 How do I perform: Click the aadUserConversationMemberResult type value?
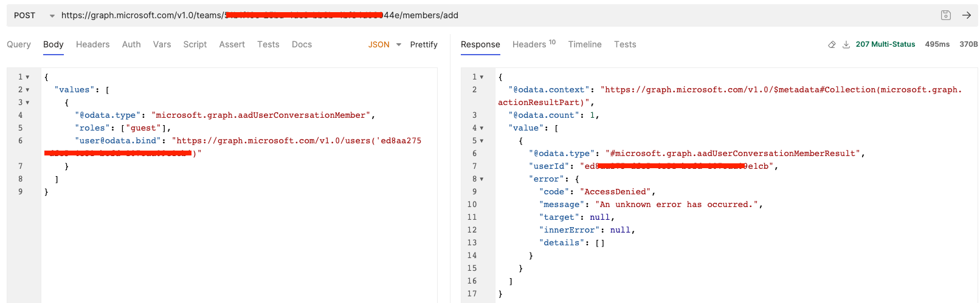(732, 154)
